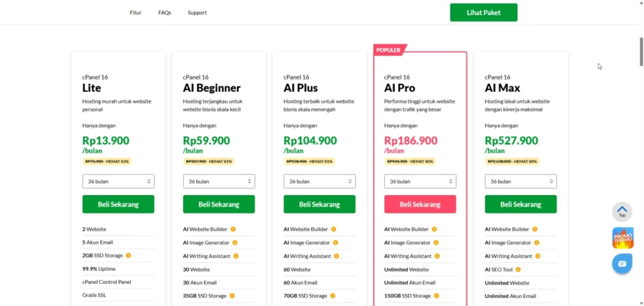Click AI Plus AI Image Generator info icon
This screenshot has height=306, width=644.
tap(335, 242)
